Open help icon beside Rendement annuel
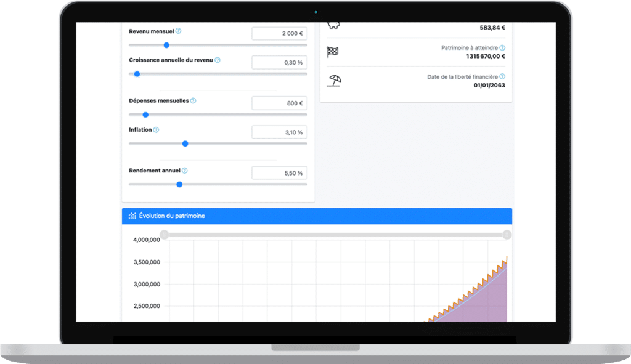 185,171
